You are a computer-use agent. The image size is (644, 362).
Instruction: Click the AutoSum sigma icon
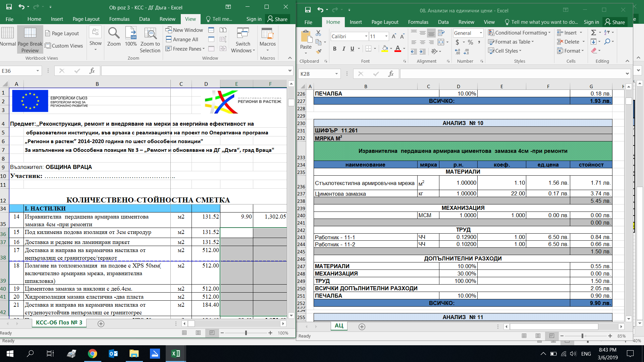[x=593, y=33]
